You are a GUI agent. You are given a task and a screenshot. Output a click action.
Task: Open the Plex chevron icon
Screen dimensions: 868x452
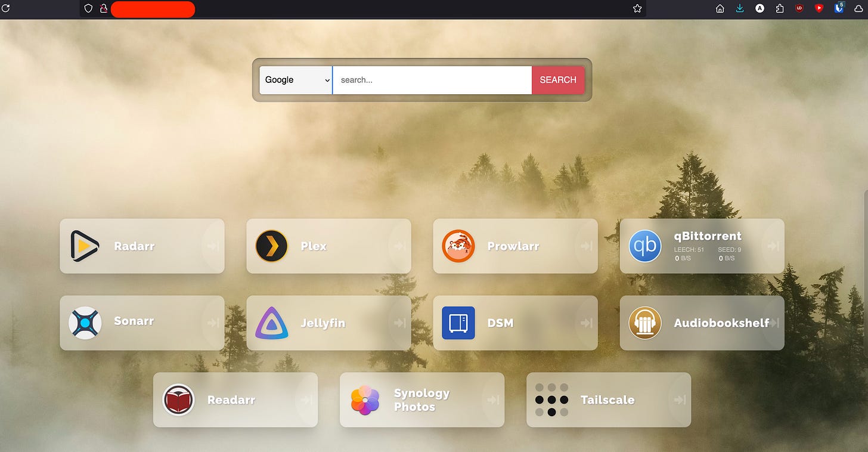point(271,246)
